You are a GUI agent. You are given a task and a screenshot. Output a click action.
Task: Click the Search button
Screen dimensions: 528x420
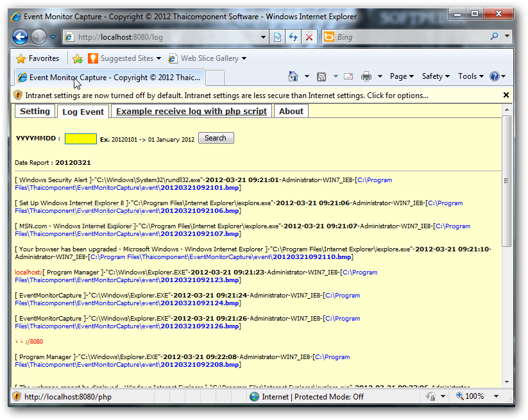(x=216, y=138)
